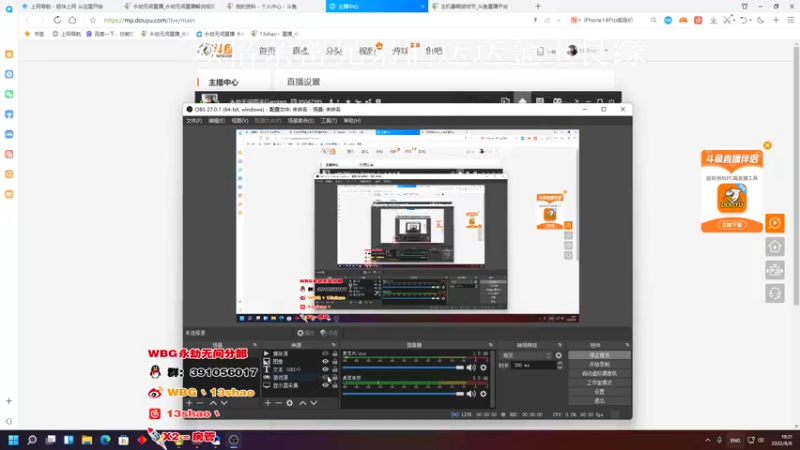Remove selected source with Sources minus icon
The height and width of the screenshot is (450, 800).
[x=279, y=403]
